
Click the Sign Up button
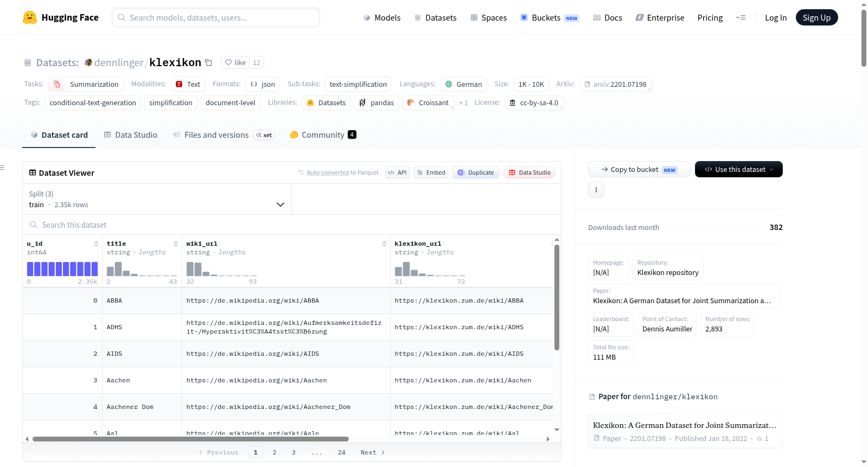[x=816, y=17]
